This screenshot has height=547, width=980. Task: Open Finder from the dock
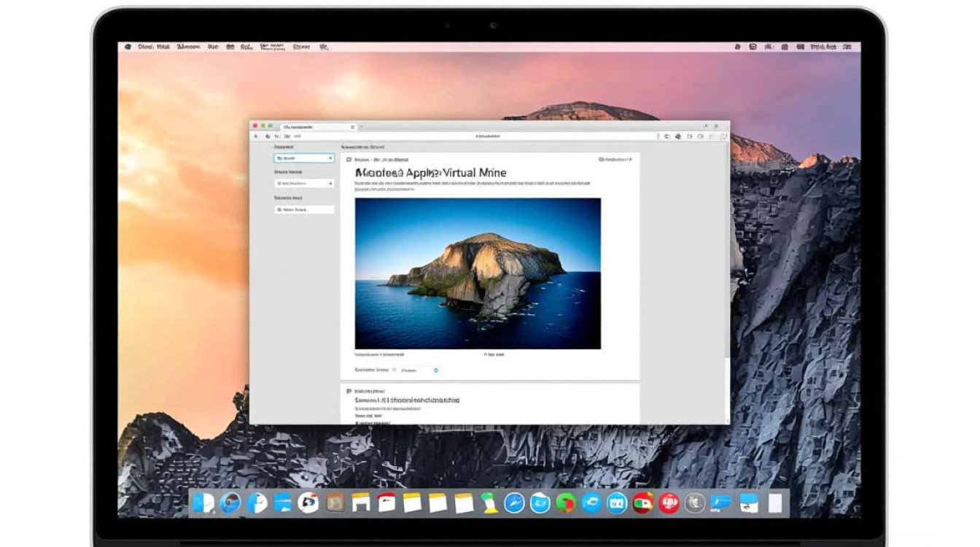pyautogui.click(x=203, y=503)
